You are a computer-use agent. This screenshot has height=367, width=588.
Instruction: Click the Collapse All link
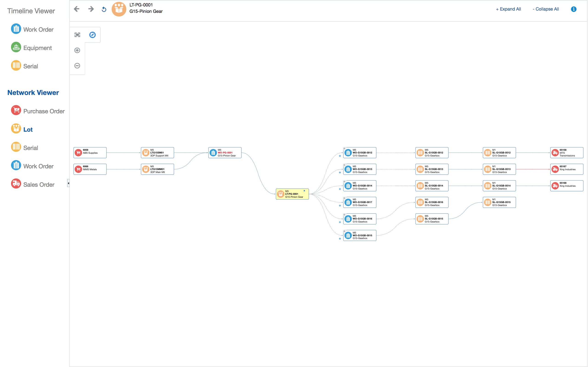(x=546, y=9)
